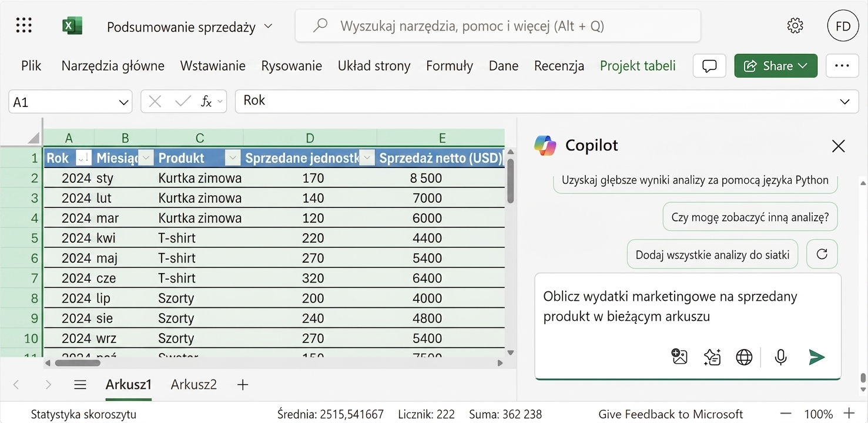868x423 pixels.
Task: Open the Produkt column filter dropdown
Action: click(233, 157)
